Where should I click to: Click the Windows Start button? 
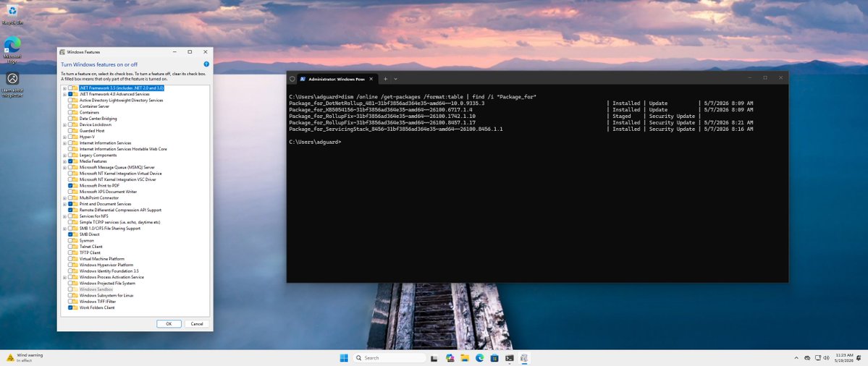coord(344,358)
